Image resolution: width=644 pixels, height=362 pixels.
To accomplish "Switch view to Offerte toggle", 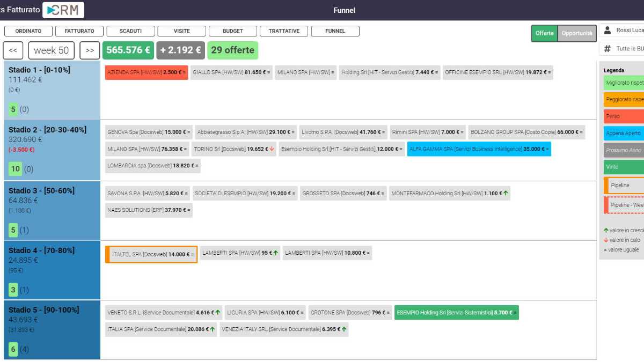I will pos(544,33).
